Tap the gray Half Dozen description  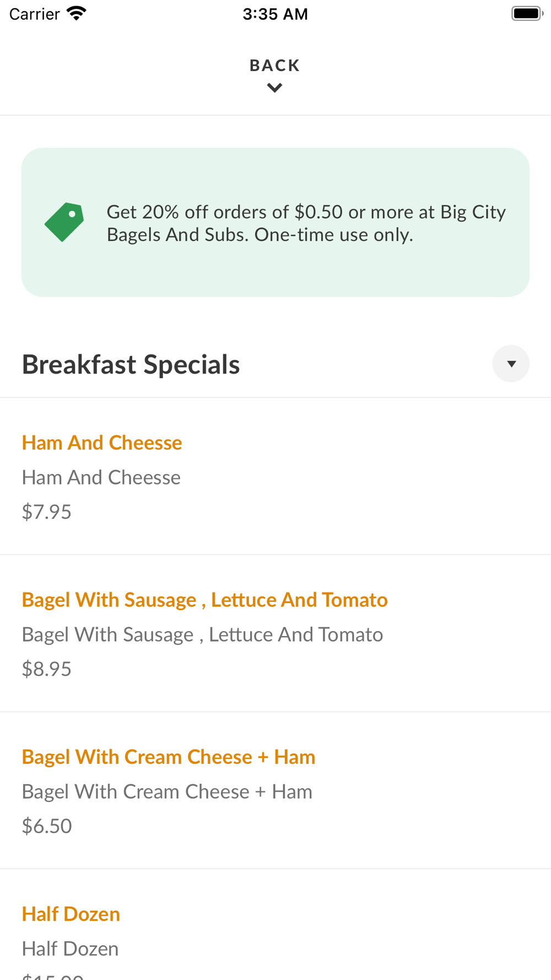pos(70,949)
